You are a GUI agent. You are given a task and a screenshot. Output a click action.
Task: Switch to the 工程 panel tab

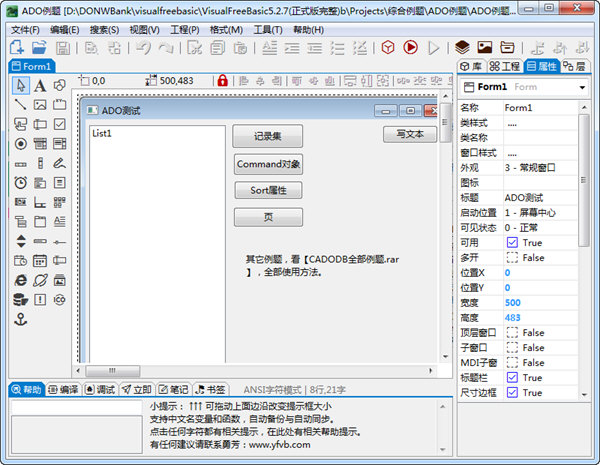(x=505, y=67)
